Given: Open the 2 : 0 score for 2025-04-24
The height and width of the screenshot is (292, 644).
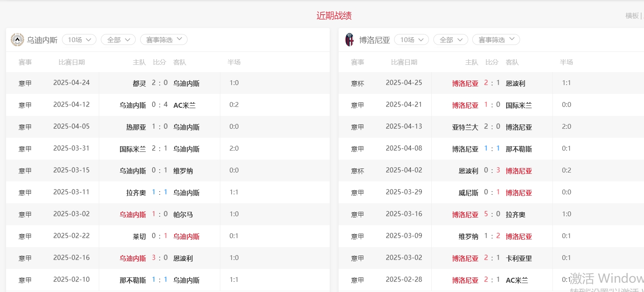Looking at the screenshot, I should tap(160, 83).
